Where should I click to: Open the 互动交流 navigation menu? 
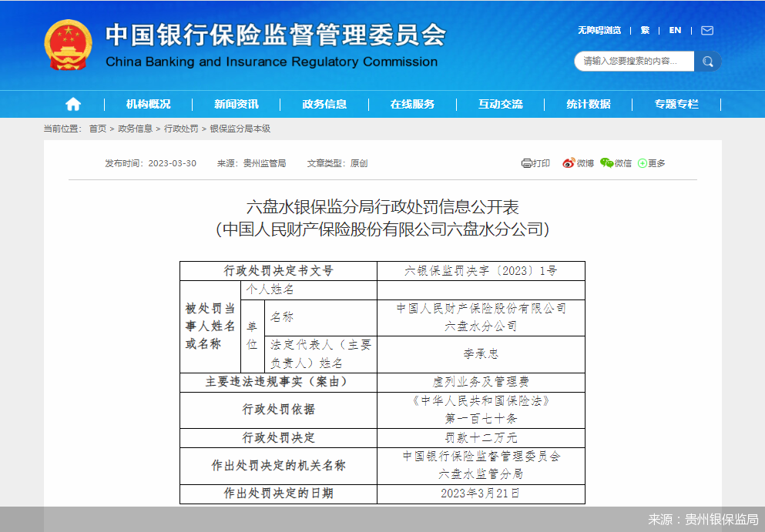(500, 104)
